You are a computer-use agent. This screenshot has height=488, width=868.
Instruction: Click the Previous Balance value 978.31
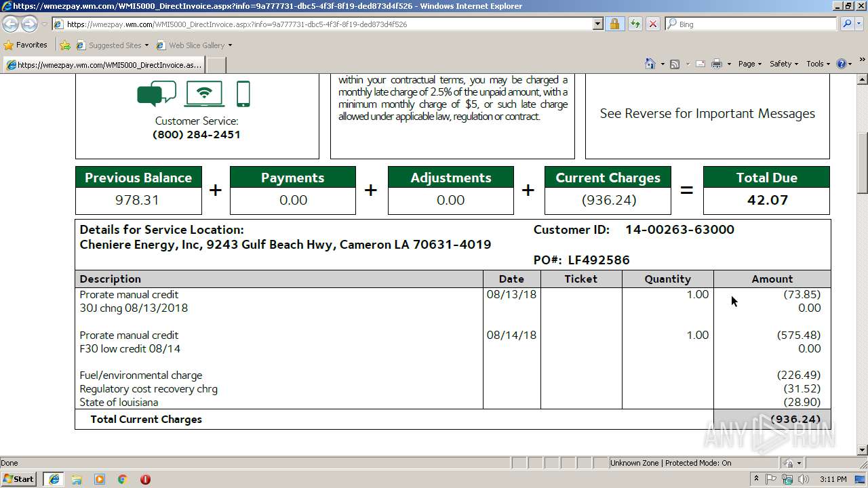click(x=137, y=200)
